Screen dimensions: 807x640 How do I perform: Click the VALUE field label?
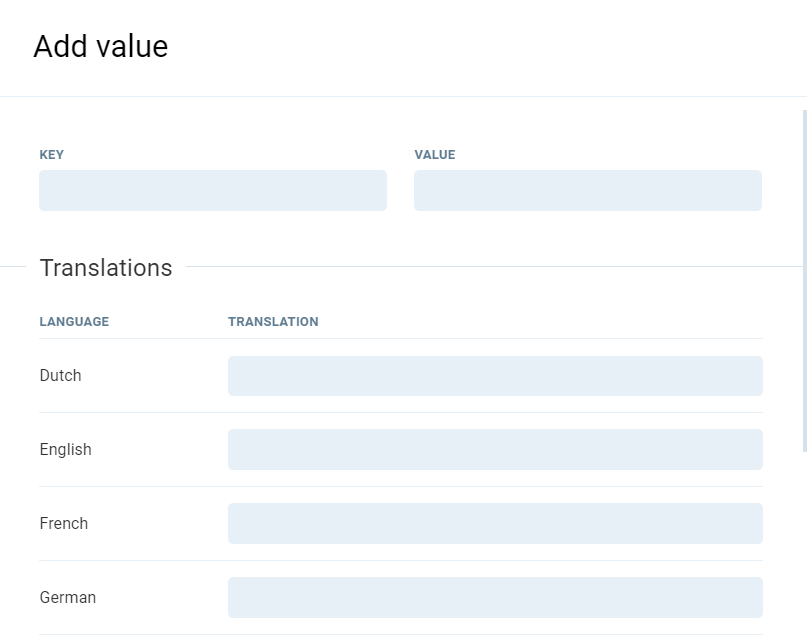click(435, 155)
